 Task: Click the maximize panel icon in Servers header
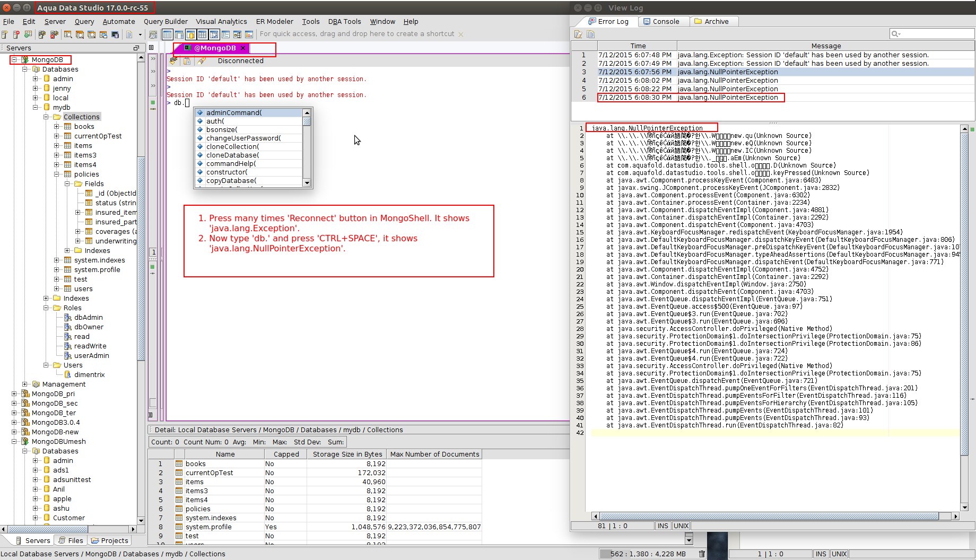point(136,48)
